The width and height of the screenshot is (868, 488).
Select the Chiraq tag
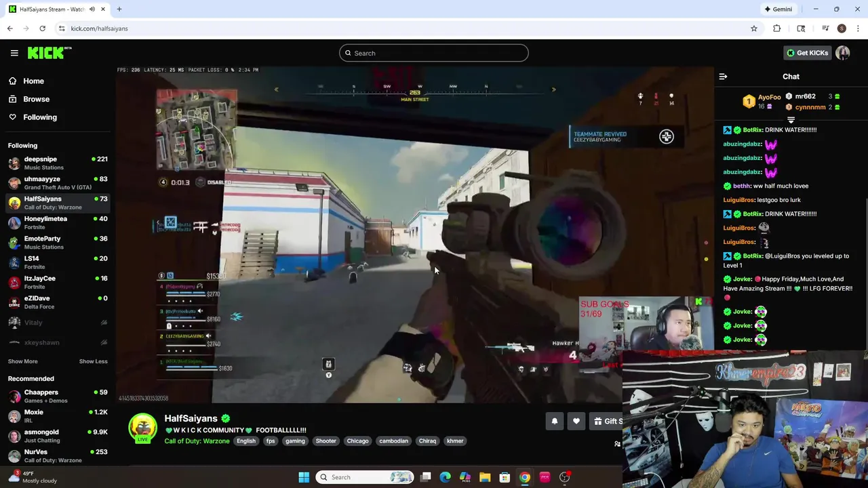click(427, 441)
